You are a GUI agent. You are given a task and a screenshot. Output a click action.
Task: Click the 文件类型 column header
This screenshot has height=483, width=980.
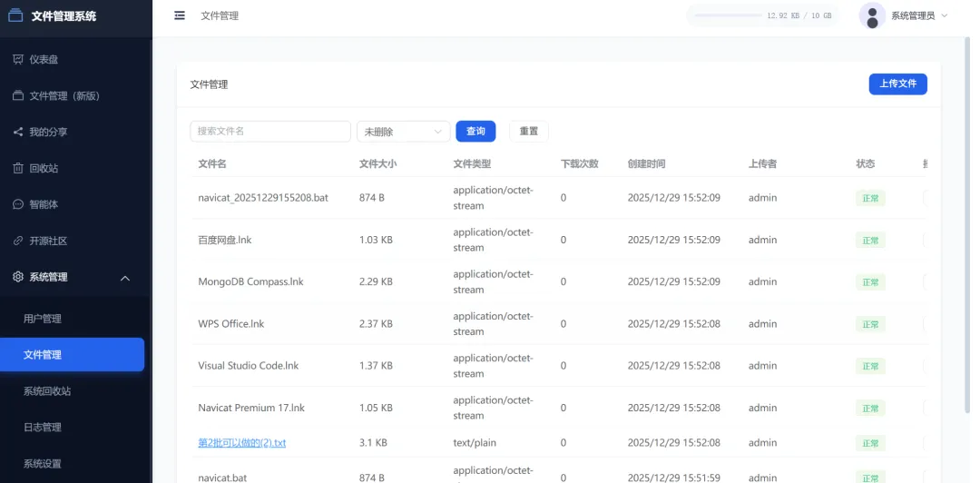(472, 164)
